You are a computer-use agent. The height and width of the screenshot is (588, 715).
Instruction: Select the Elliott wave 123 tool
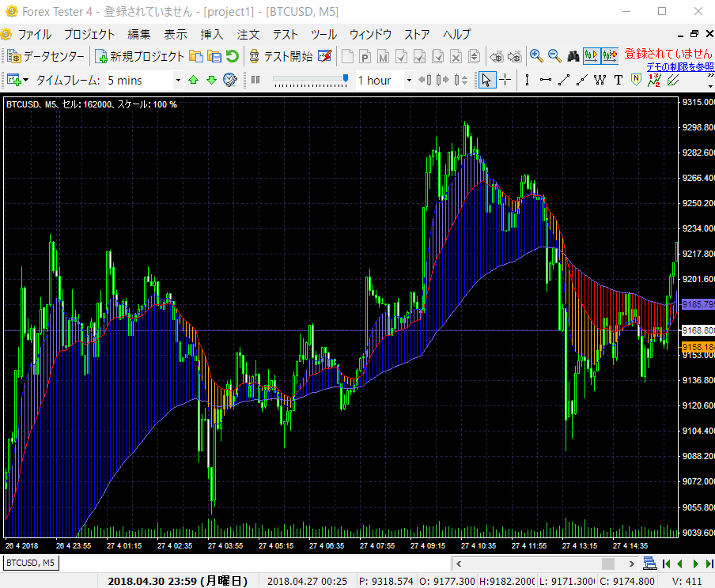point(654,81)
